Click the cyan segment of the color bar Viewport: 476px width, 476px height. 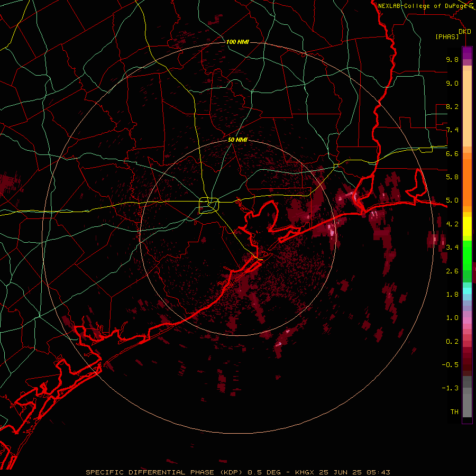tap(467, 290)
